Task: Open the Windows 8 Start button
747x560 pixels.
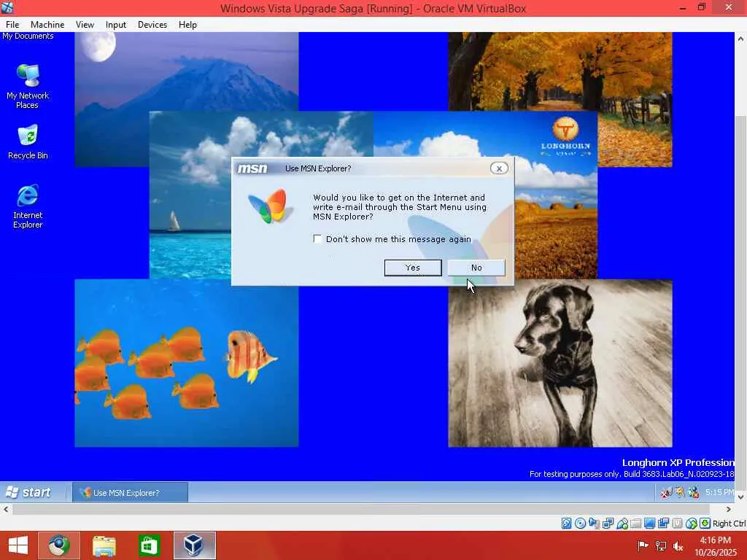Action: [x=18, y=545]
